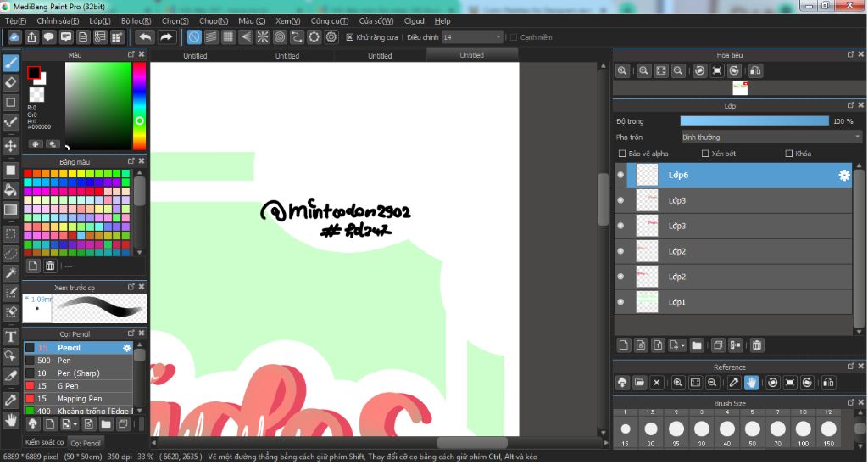Expand the Điều chỉnh value dropdown

coord(498,37)
